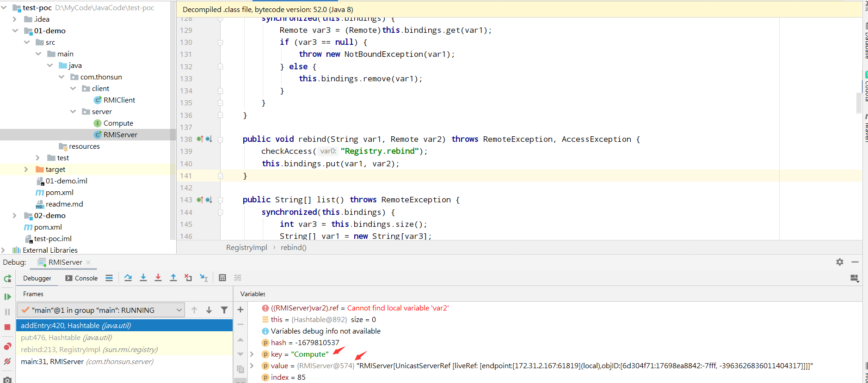This screenshot has height=383, width=868.
Task: Select rebind:213 RegistryImpl frame
Action: [124, 349]
